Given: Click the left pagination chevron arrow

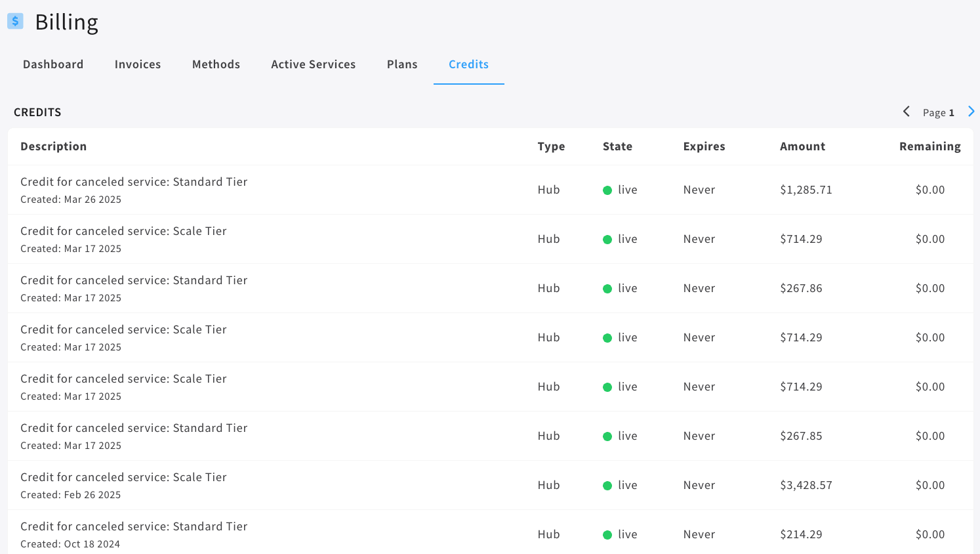Looking at the screenshot, I should pyautogui.click(x=906, y=112).
